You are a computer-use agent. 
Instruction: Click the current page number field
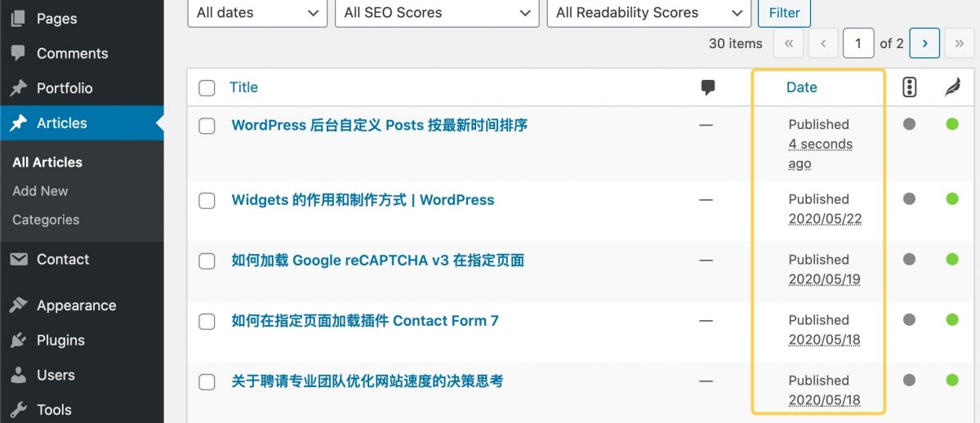(858, 43)
